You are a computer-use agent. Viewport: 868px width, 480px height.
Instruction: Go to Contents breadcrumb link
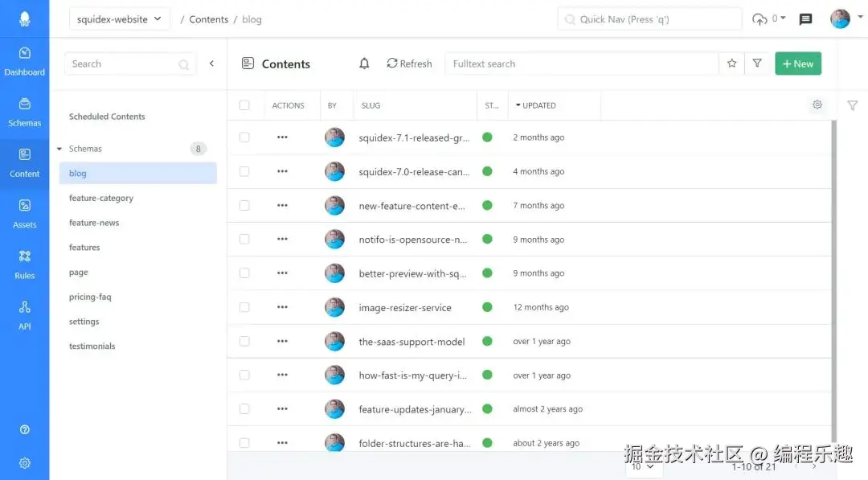pyautogui.click(x=209, y=19)
